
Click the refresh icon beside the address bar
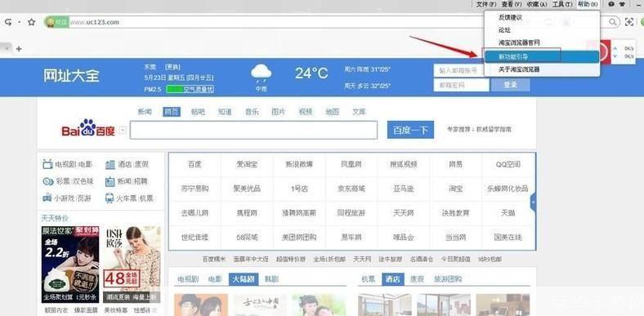[8, 22]
